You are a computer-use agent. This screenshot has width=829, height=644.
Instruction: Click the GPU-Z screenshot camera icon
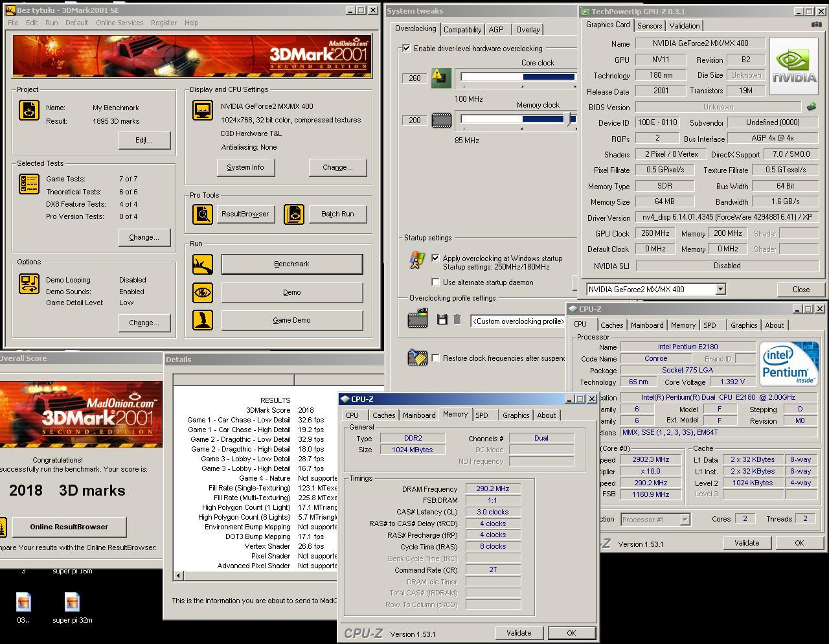816,25
